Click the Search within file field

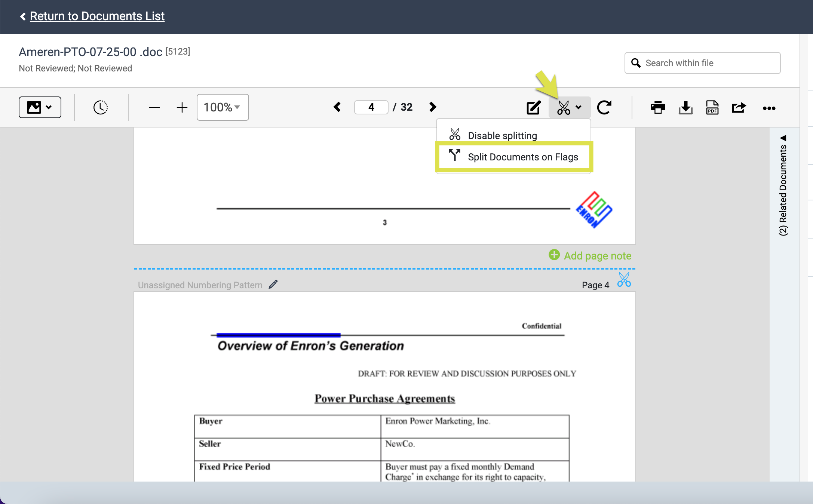tap(702, 63)
